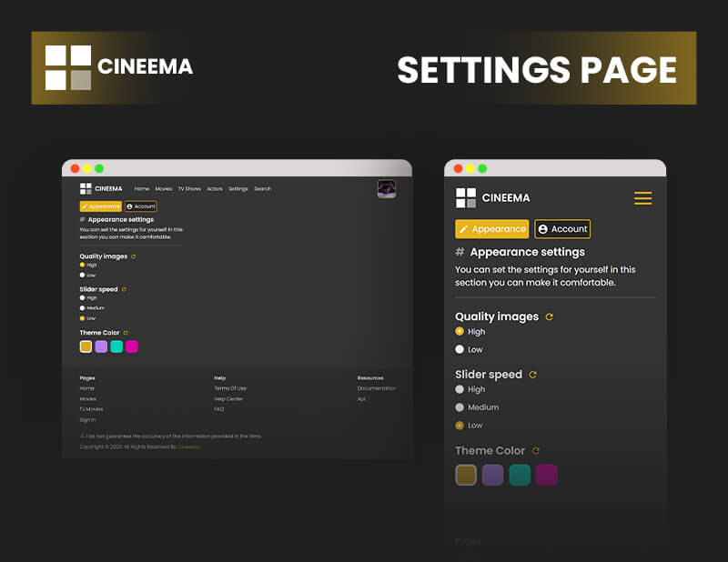Viewport: 728px width, 562px height.
Task: Click the CINEEMA grid logo icon
Action: pyautogui.click(x=85, y=188)
